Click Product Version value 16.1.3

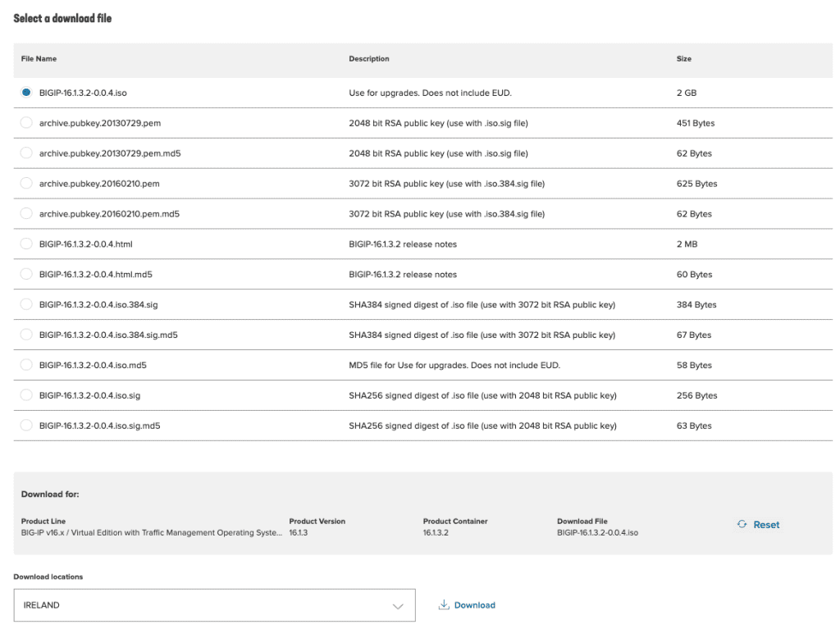299,532
